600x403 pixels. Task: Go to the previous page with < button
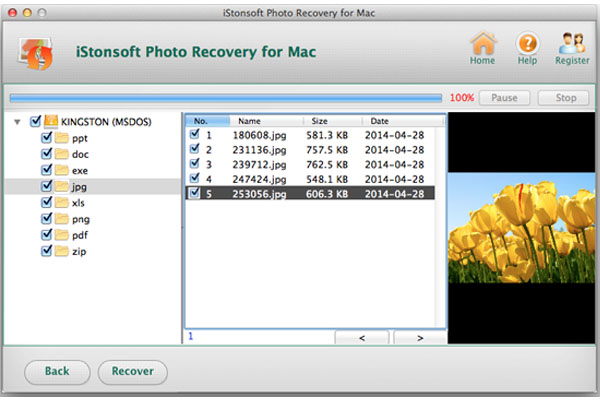[362, 338]
